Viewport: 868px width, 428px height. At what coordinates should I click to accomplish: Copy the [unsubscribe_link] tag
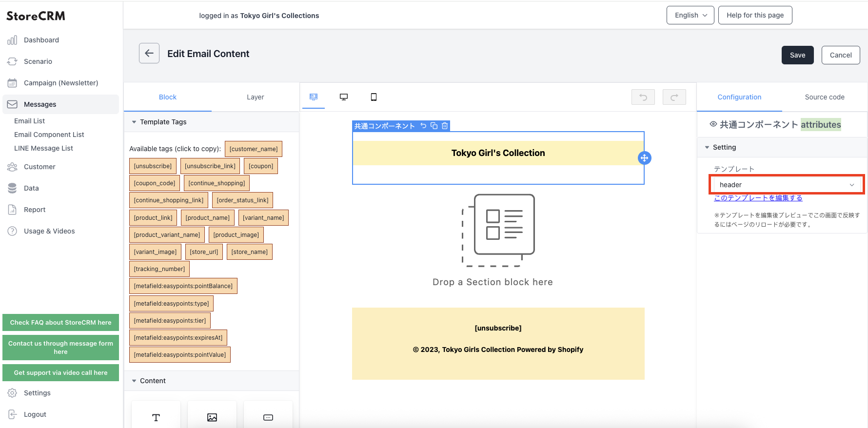pyautogui.click(x=210, y=166)
